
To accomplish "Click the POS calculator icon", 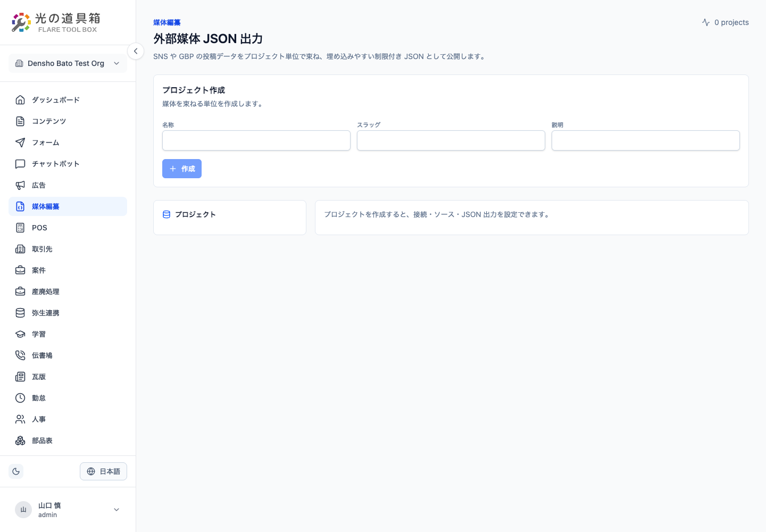I will click(20, 228).
